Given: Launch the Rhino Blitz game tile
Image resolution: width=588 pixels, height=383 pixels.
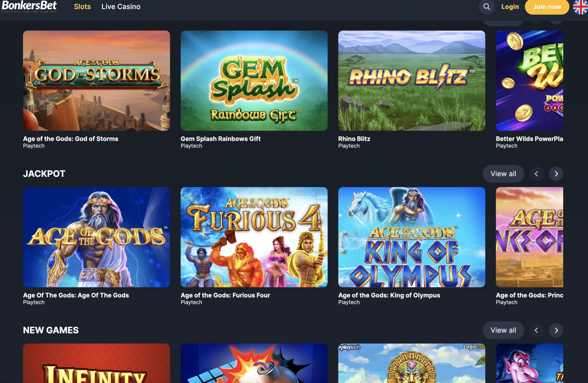Looking at the screenshot, I should [412, 81].
